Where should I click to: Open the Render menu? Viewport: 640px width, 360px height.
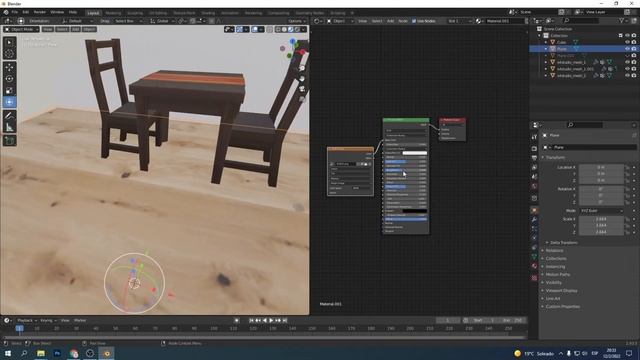pos(40,12)
